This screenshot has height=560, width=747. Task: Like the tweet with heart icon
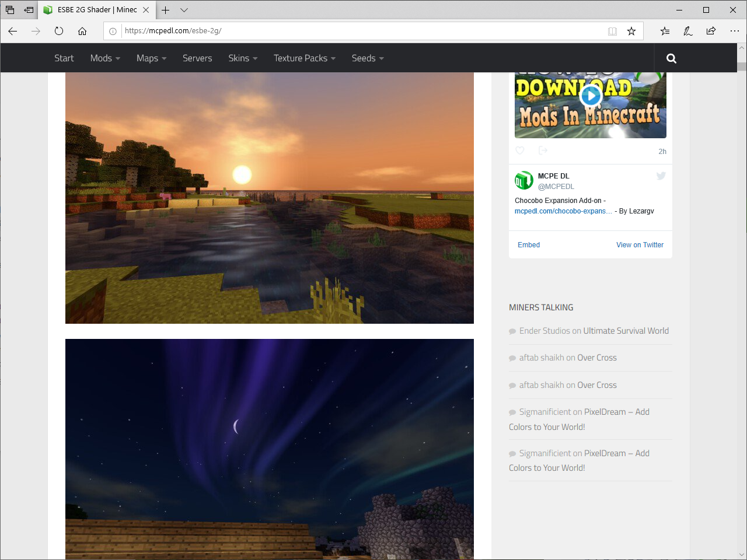coord(520,150)
